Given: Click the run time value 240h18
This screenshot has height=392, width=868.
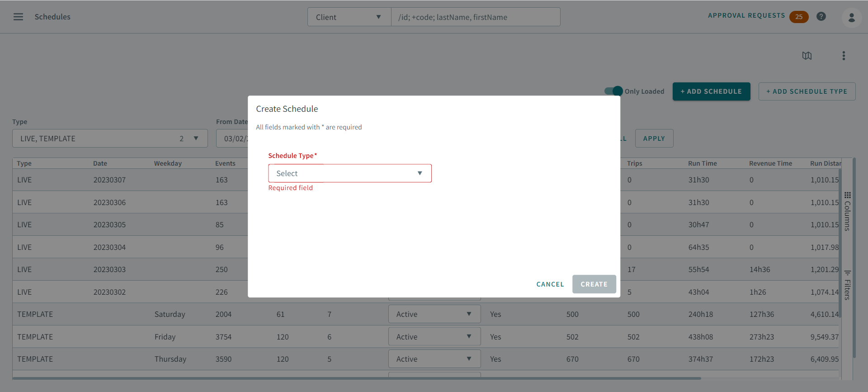Looking at the screenshot, I should point(701,314).
